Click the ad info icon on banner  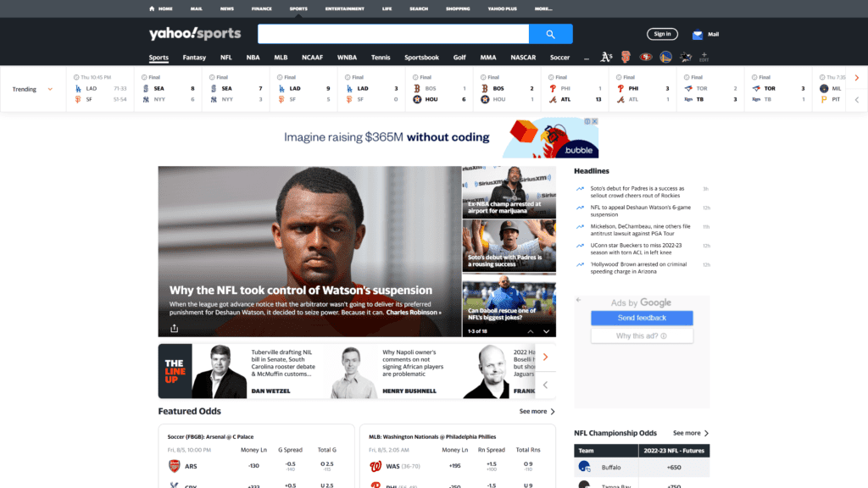[587, 121]
